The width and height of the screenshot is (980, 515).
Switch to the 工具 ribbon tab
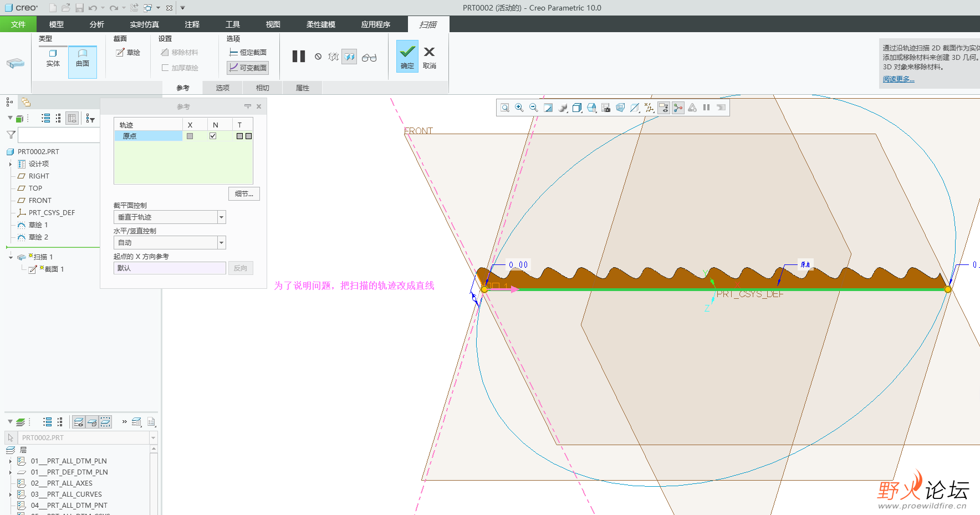233,24
